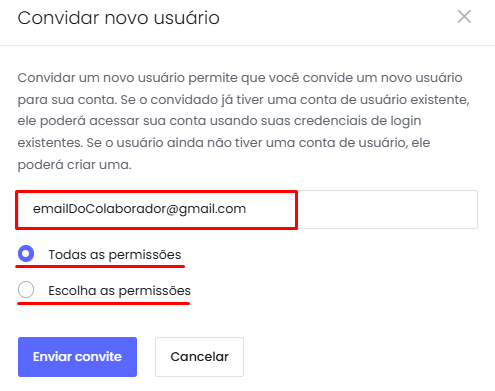Click the Escolha as permissões label text
495x391 pixels.
pyautogui.click(x=119, y=291)
